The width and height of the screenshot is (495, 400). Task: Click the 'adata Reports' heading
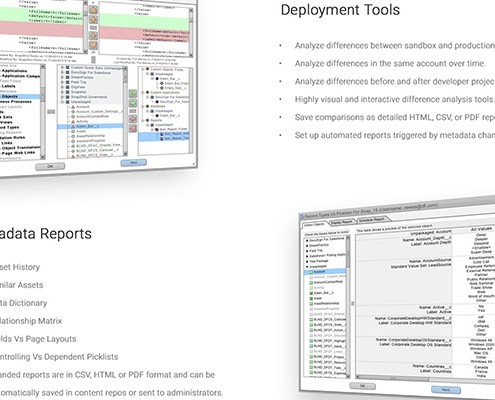pos(46,234)
